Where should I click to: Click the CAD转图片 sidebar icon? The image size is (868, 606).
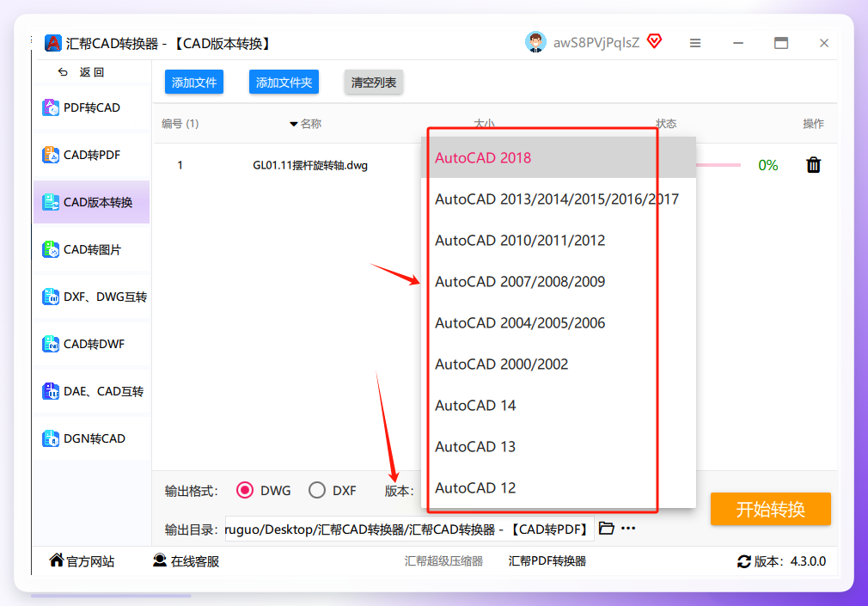point(51,249)
